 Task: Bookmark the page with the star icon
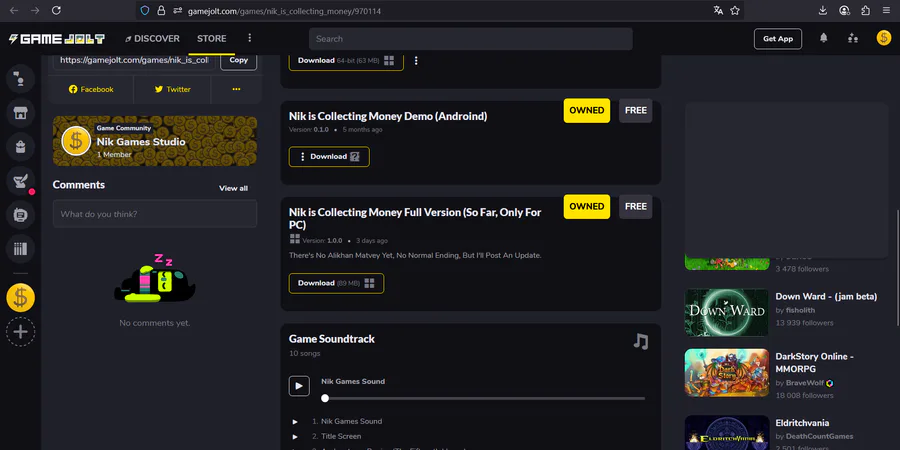735,10
